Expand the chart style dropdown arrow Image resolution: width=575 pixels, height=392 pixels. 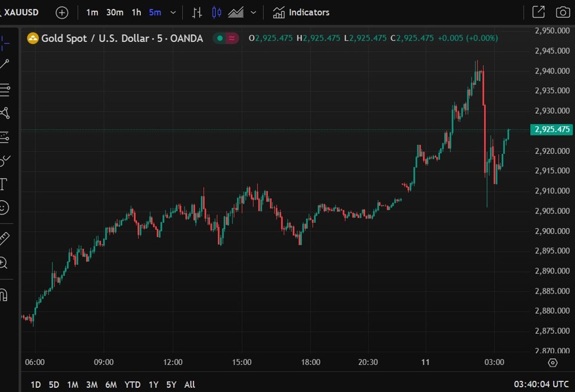254,12
